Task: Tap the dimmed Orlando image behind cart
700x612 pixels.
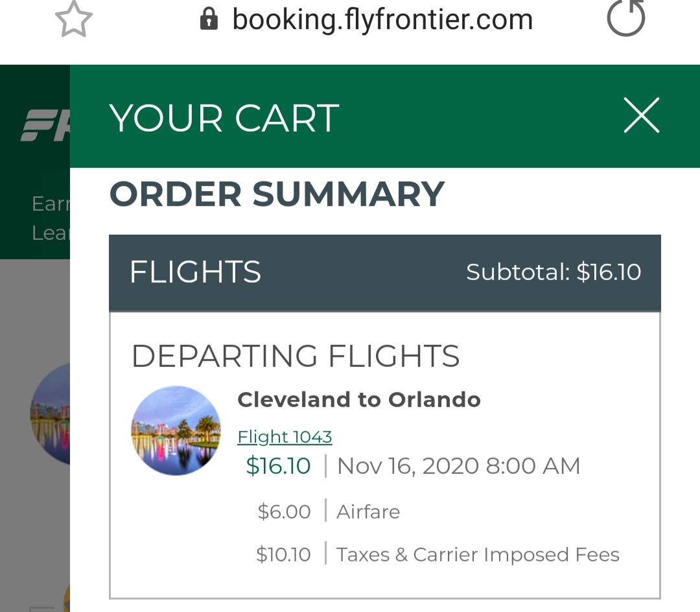Action: click(50, 414)
